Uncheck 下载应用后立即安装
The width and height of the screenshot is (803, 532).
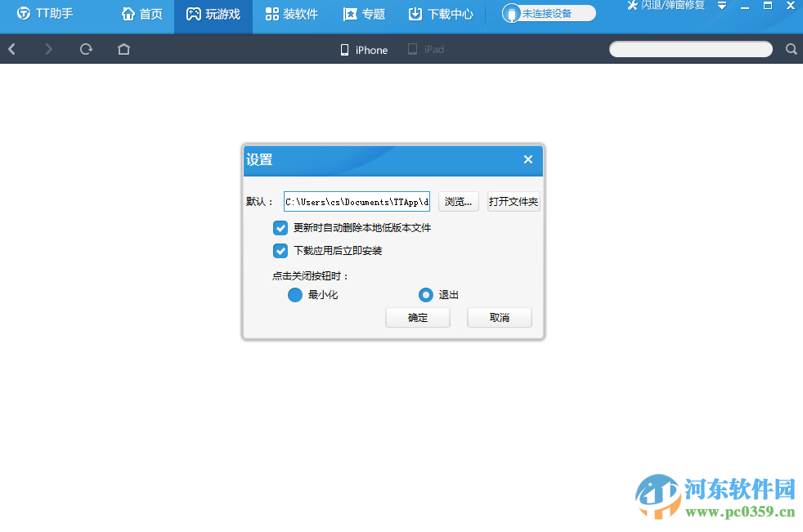click(280, 251)
